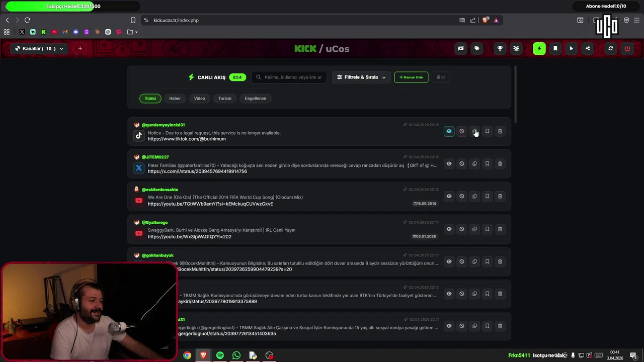The image size is (644, 362).
Task: Select the Tümü filter tab
Action: click(x=150, y=99)
